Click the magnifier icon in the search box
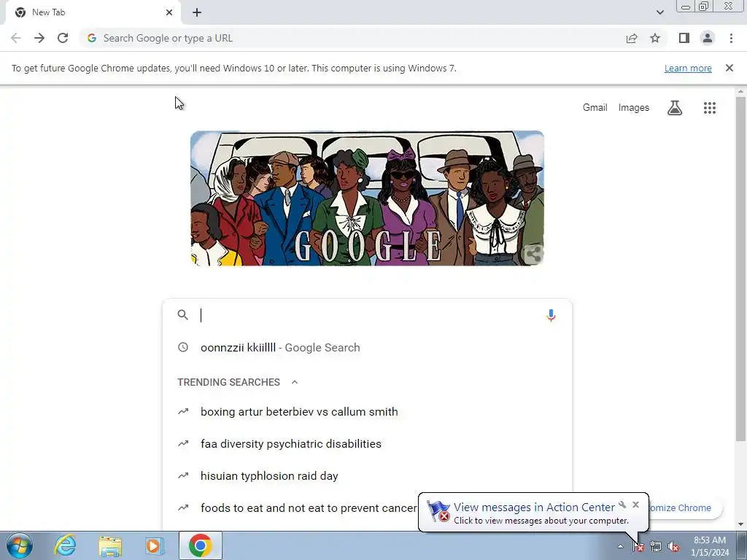 pyautogui.click(x=183, y=315)
